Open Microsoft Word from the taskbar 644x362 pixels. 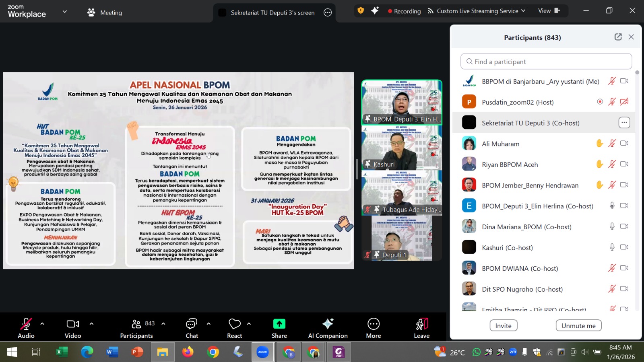tap(112, 352)
